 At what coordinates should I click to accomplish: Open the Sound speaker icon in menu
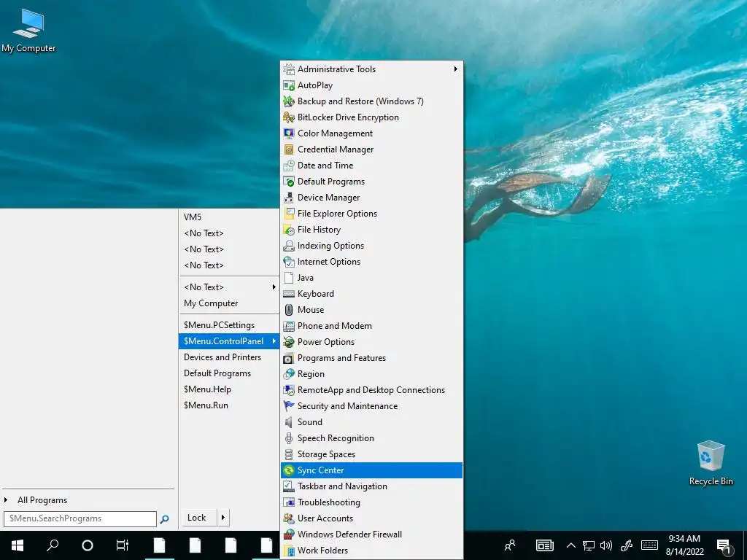click(289, 422)
